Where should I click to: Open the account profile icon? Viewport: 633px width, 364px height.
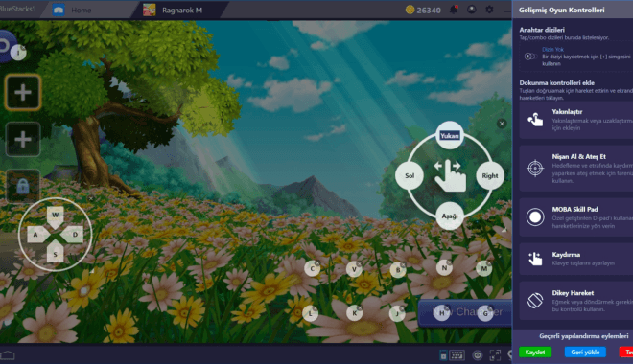[x=472, y=10]
